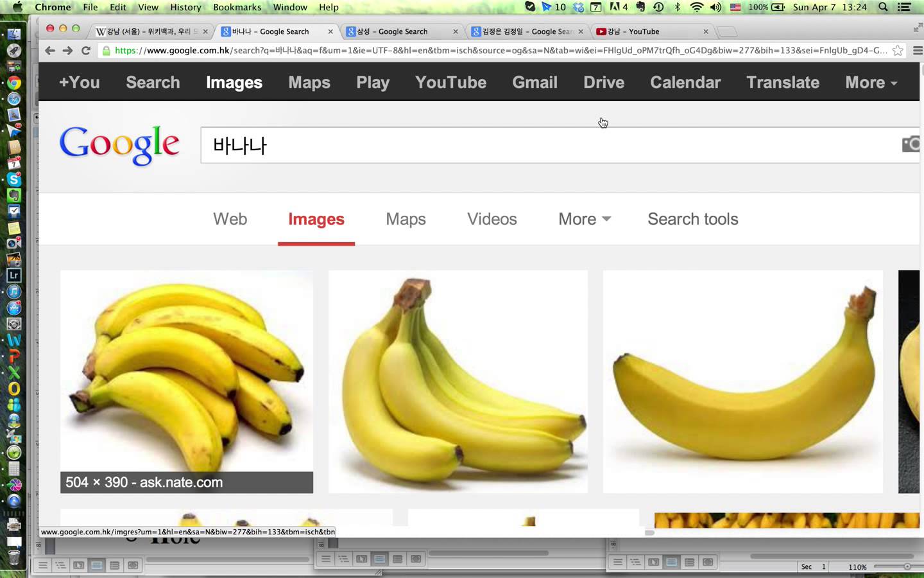Click the new tab button
This screenshot has width=924, height=578.
pyautogui.click(x=726, y=31)
